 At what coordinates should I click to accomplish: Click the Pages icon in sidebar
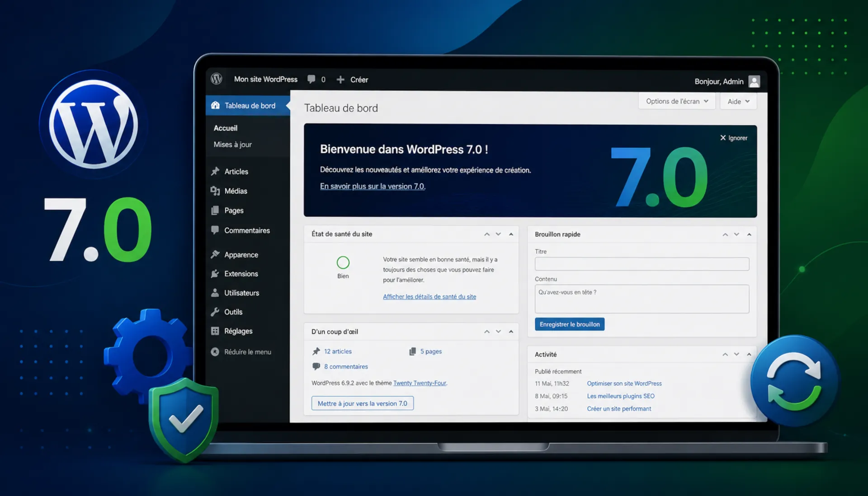point(215,210)
